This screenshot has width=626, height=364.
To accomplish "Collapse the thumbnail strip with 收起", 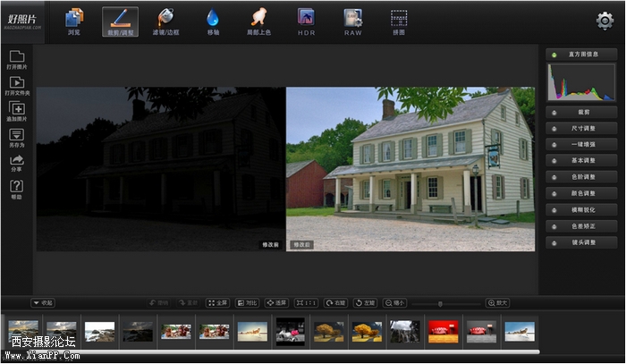I will coord(43,303).
